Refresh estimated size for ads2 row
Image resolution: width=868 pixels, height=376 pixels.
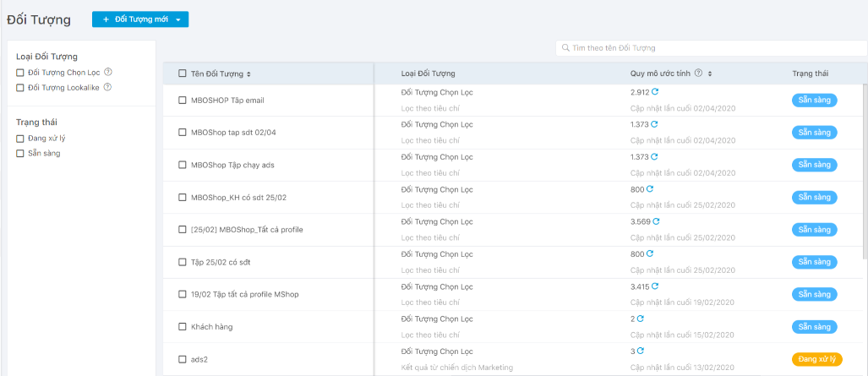click(x=641, y=351)
